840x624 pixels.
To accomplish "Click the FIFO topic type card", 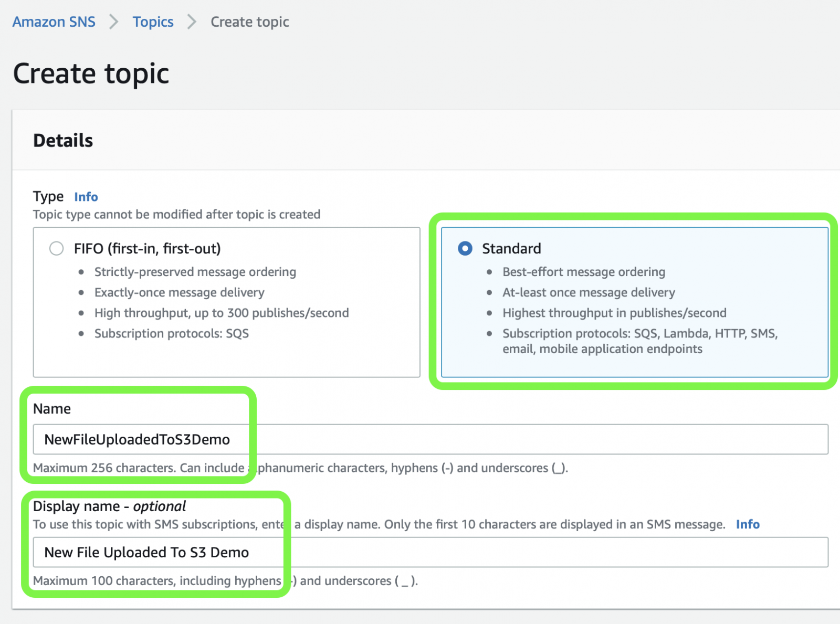I will click(227, 302).
